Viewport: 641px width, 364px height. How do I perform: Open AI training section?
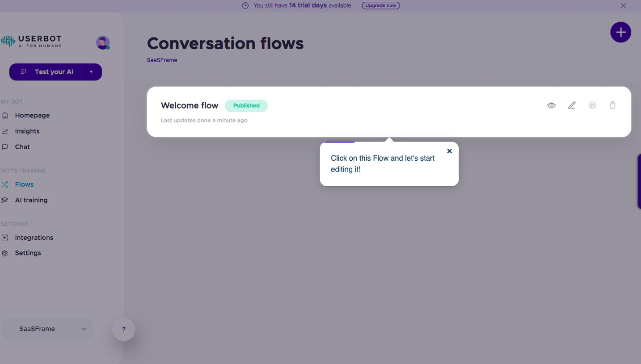[x=31, y=200]
